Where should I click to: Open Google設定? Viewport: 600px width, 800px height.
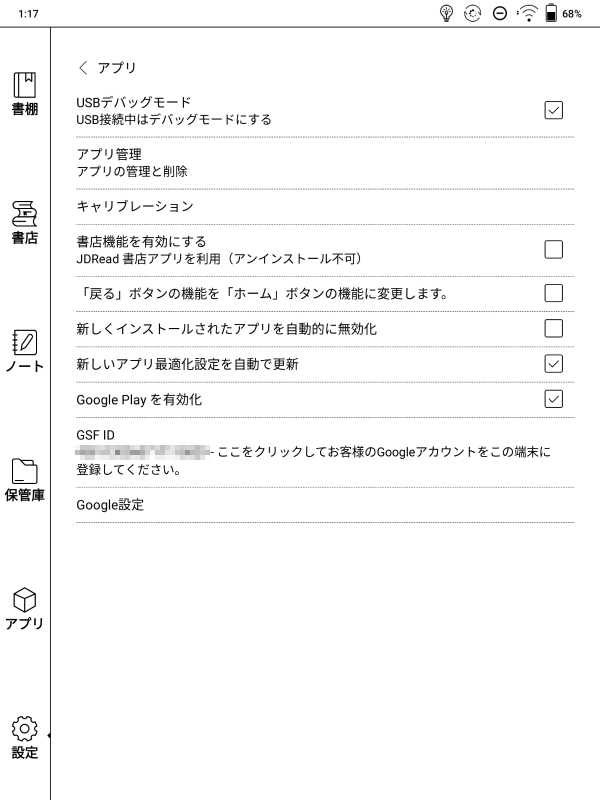click(110, 508)
